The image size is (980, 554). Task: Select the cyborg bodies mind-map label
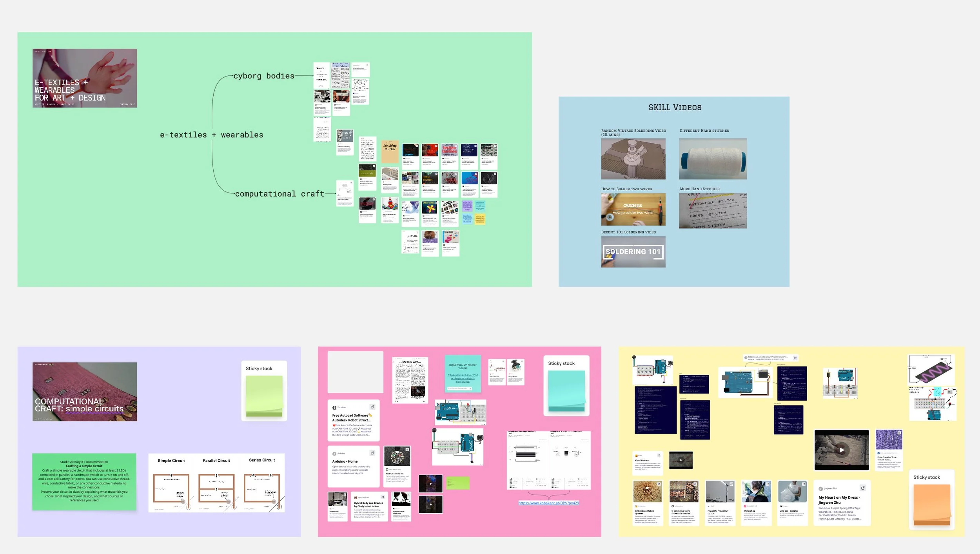pos(263,76)
